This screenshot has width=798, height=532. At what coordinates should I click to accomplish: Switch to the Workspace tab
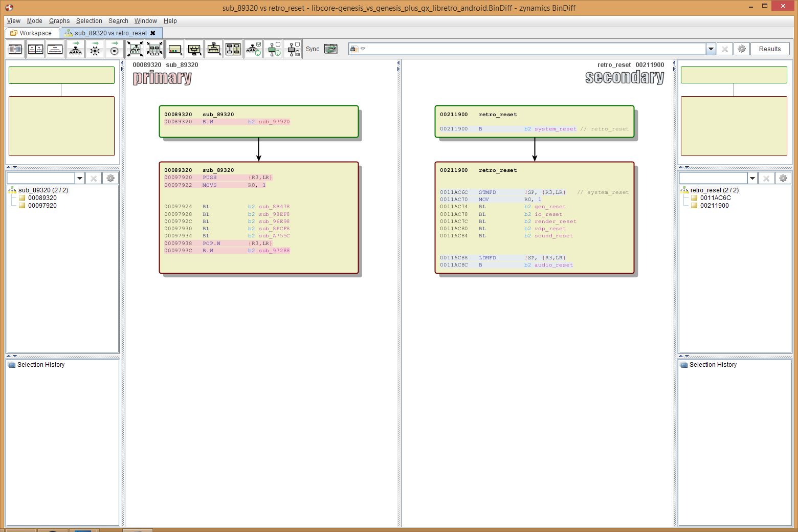(x=32, y=33)
